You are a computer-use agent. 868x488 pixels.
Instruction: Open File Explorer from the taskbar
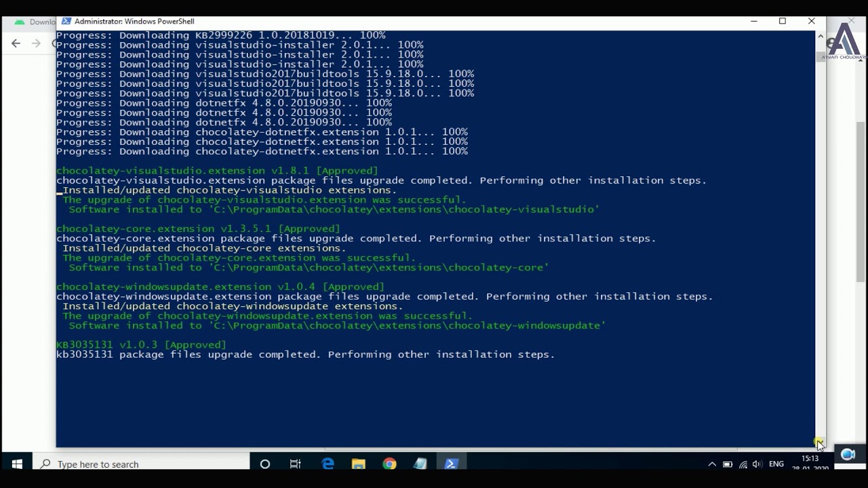coord(359,464)
